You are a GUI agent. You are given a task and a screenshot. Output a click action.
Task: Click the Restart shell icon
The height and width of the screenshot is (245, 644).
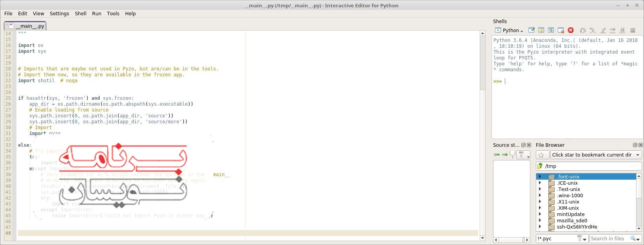(x=551, y=30)
